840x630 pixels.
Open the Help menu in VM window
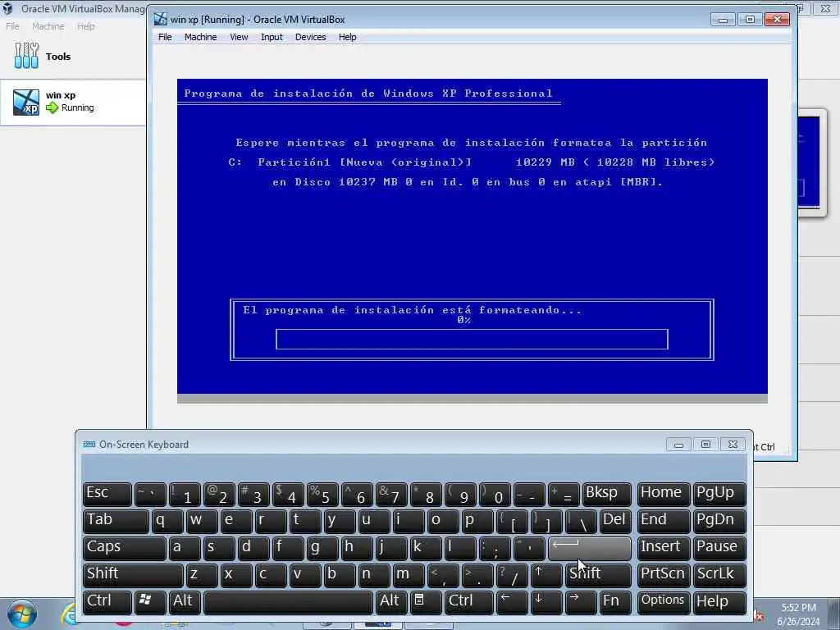point(347,37)
